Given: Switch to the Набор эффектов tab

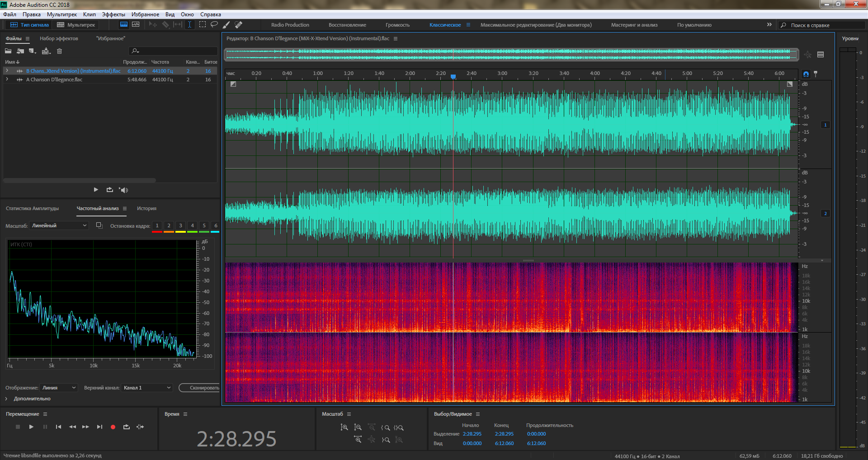Looking at the screenshot, I should point(59,38).
